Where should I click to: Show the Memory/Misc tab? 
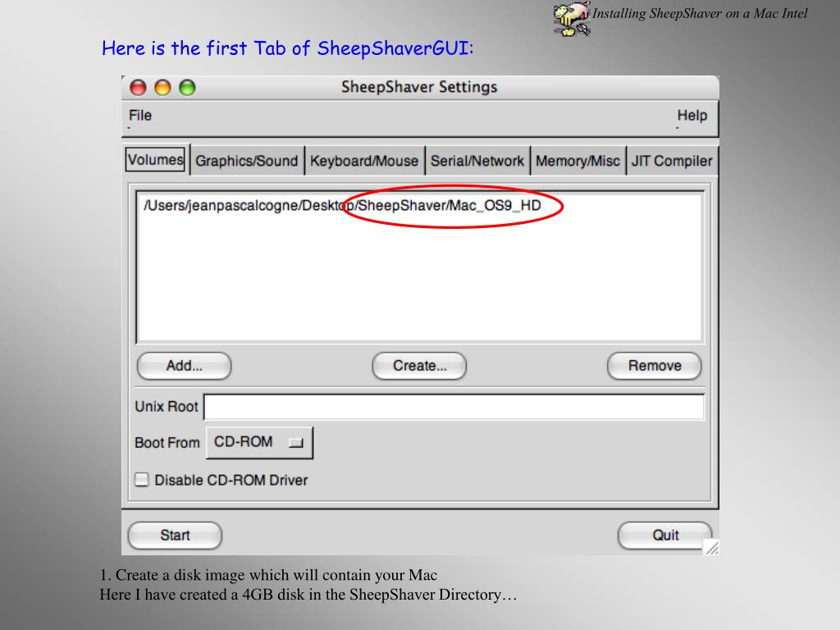(577, 161)
